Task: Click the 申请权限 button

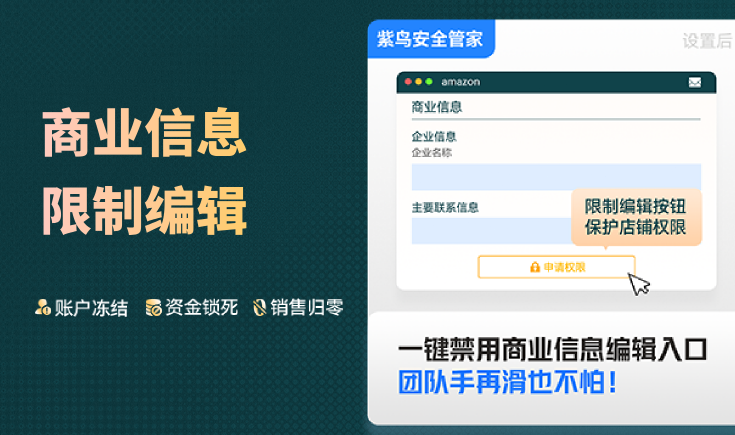Action: click(556, 267)
